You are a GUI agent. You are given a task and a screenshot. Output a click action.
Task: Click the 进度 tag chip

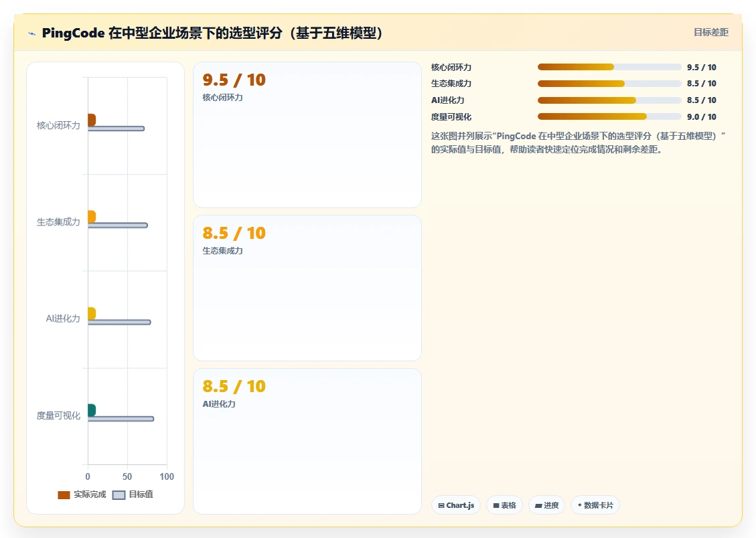(547, 505)
